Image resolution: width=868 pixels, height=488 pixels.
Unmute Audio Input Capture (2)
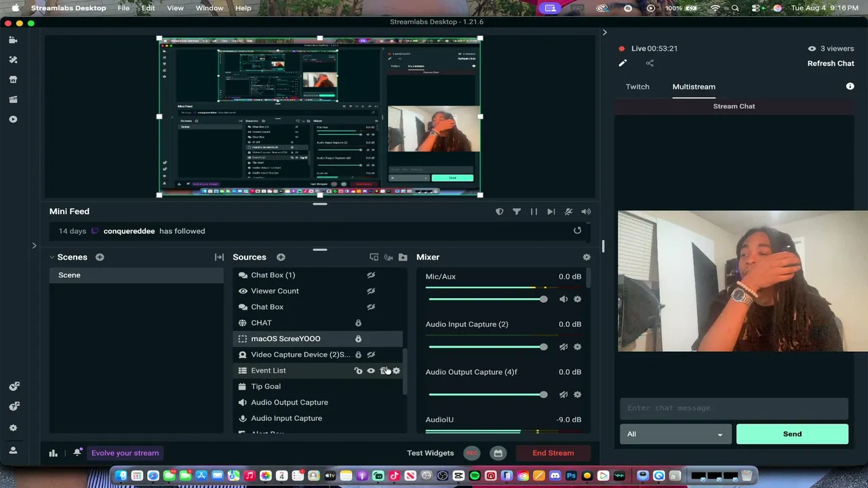(564, 346)
